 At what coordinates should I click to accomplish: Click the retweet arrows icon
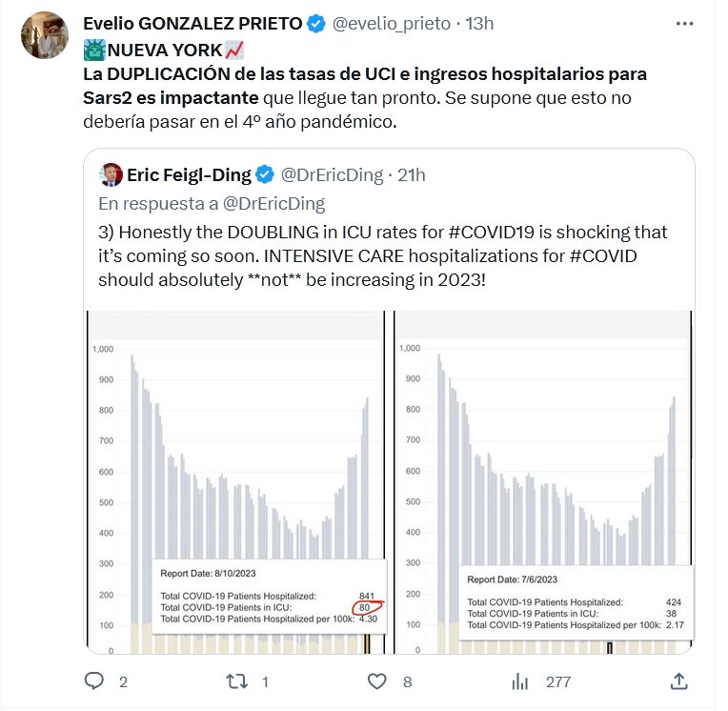point(234,681)
